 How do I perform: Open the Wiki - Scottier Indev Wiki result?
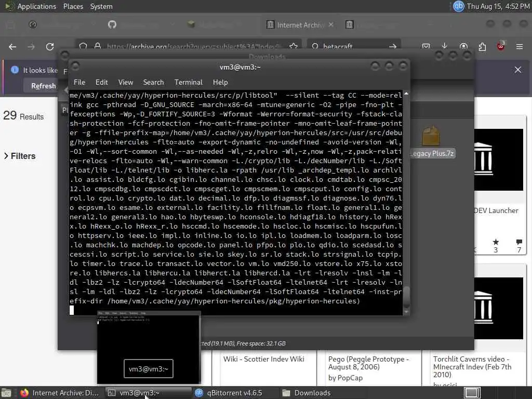(264, 359)
